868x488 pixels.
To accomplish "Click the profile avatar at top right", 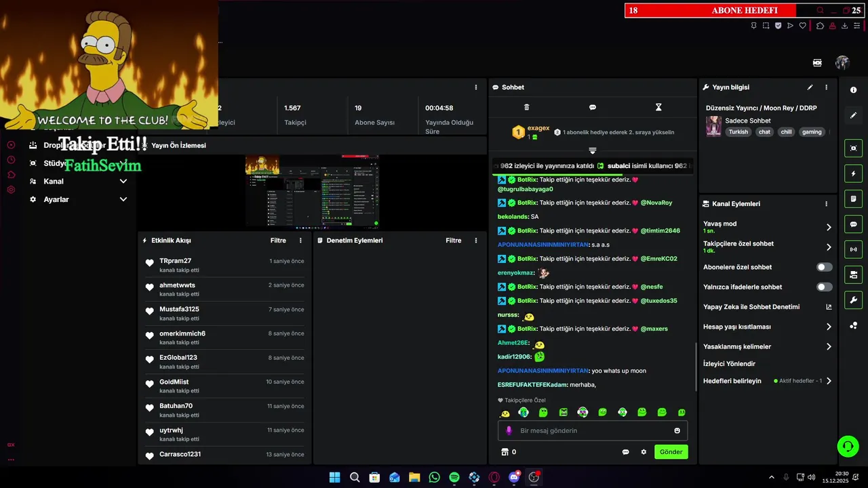I will pyautogui.click(x=842, y=62).
